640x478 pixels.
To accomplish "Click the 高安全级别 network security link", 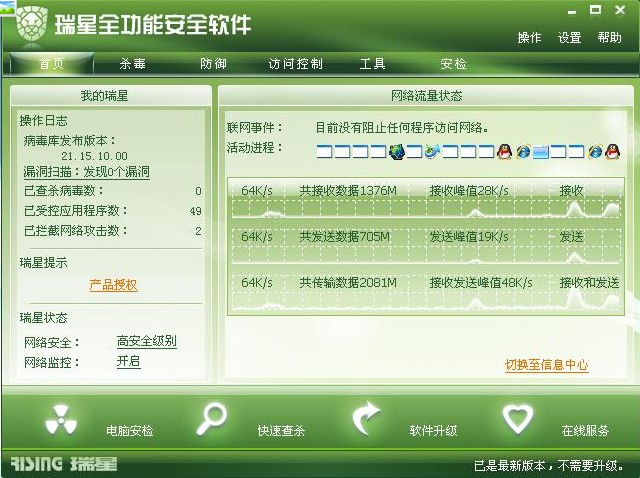I will (147, 341).
